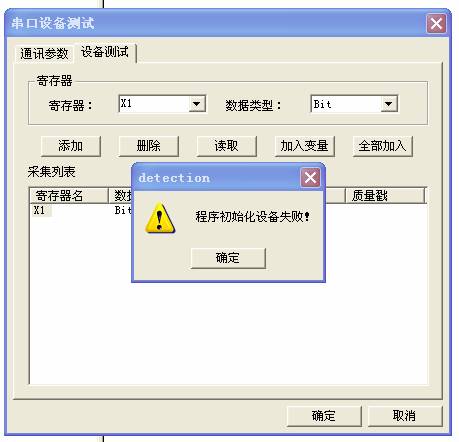Expand the 寄存器 dropdown arrow
The height and width of the screenshot is (442, 459).
197,104
